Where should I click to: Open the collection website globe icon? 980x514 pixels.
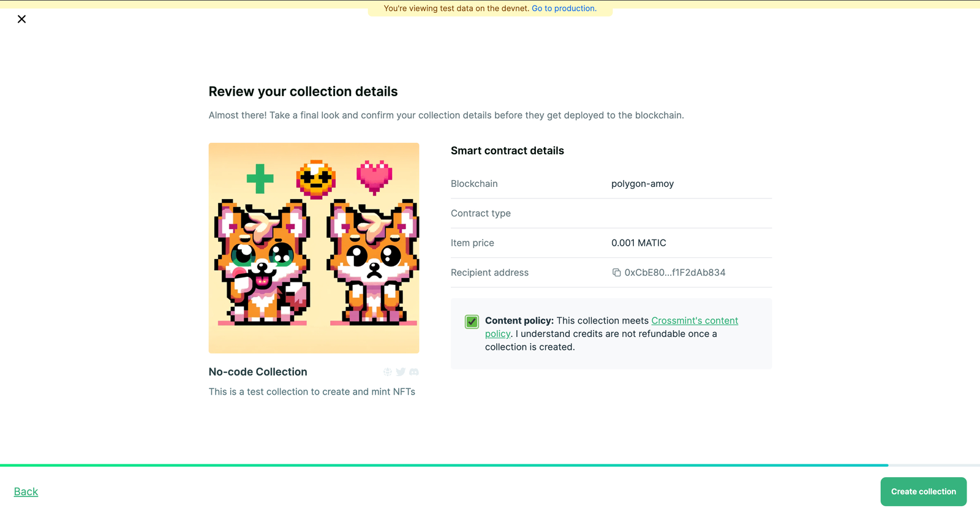pyautogui.click(x=388, y=372)
